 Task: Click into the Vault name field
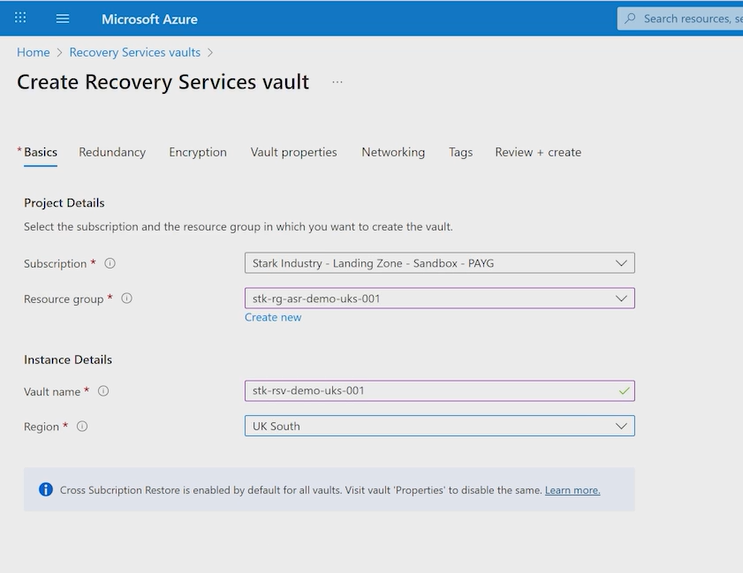tap(430, 391)
